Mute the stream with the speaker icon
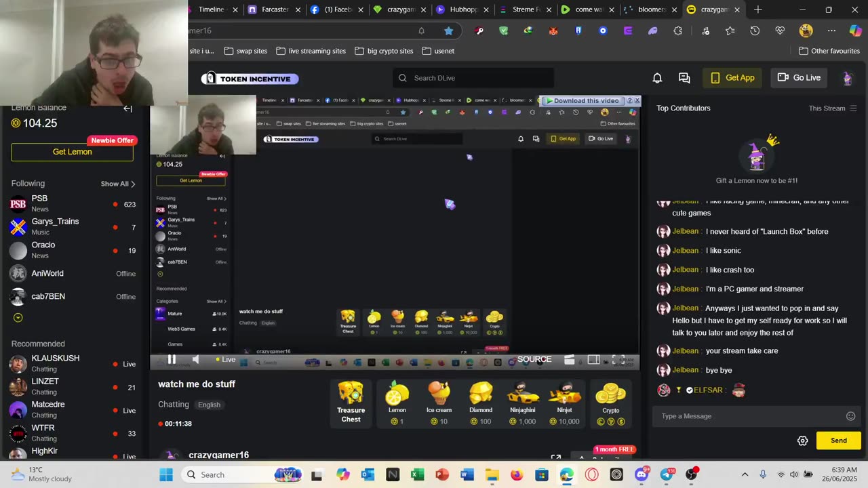Viewport: 868px width, 488px height. 195,360
